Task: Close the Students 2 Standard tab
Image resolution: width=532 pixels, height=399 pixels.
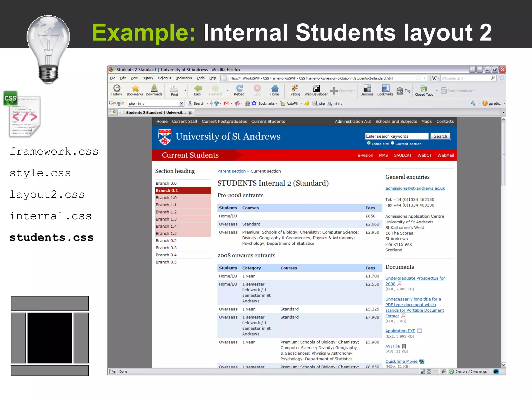Action: point(190,112)
